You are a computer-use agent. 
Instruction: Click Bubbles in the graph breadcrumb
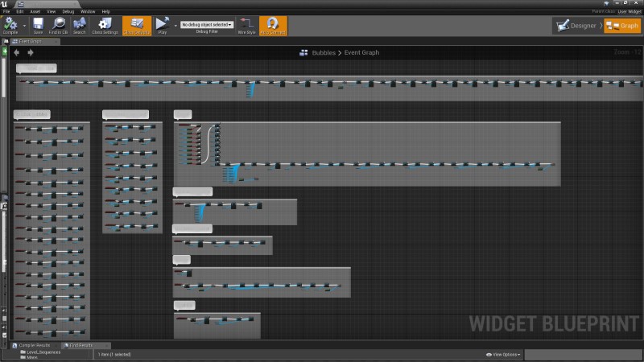(x=324, y=52)
